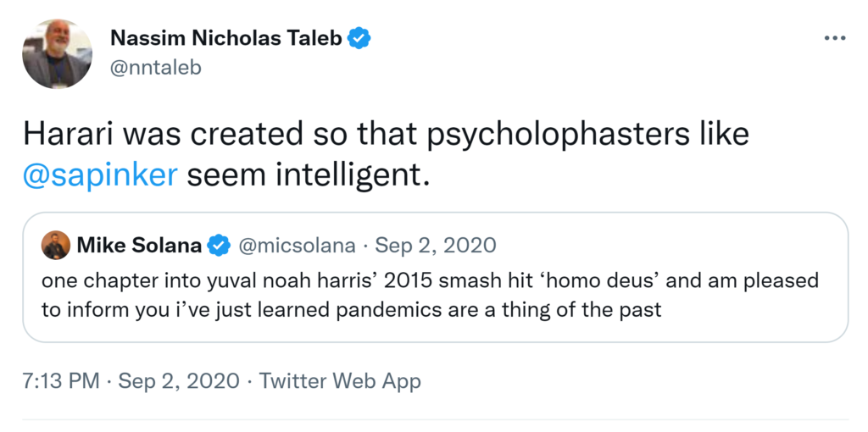Image resolution: width=868 pixels, height=432 pixels.
Task: Open the @sapinker mention link
Action: [x=100, y=174]
